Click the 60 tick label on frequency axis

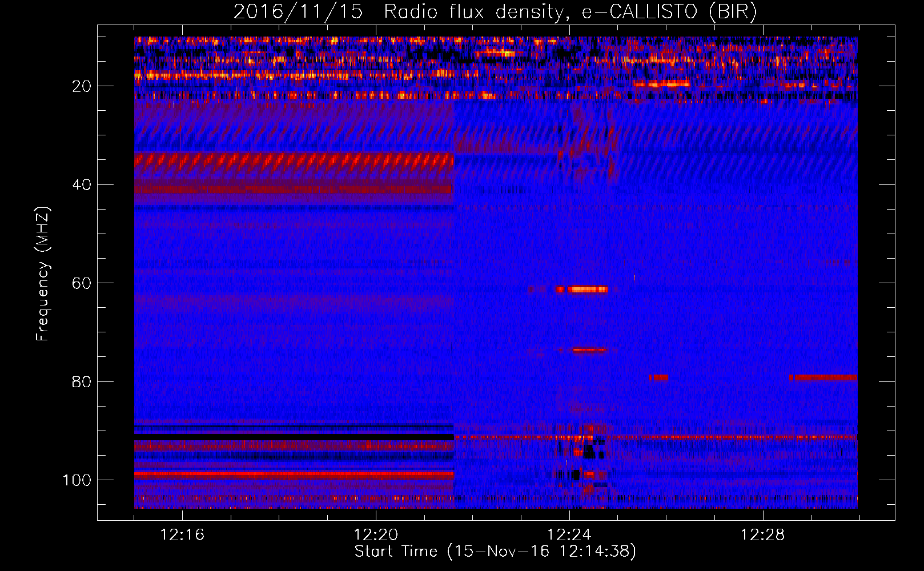tap(82, 283)
